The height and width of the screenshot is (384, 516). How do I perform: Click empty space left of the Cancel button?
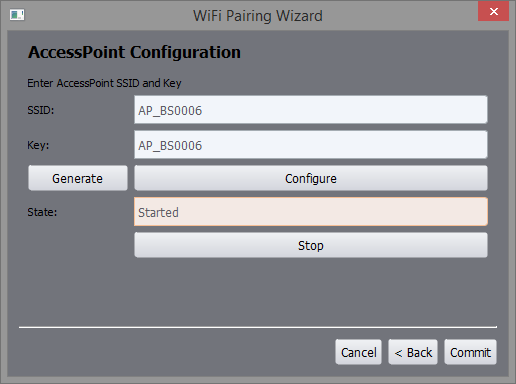pos(173,352)
